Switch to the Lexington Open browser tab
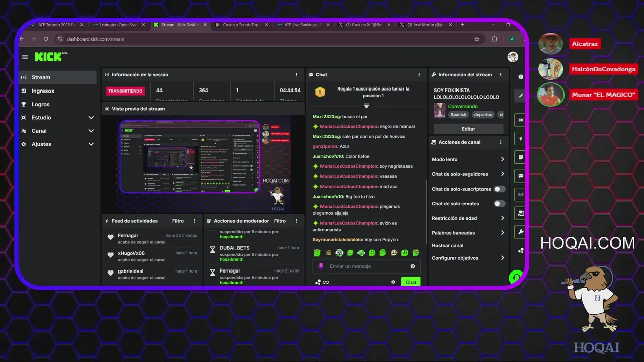This screenshot has width=644, height=362. 119,25
